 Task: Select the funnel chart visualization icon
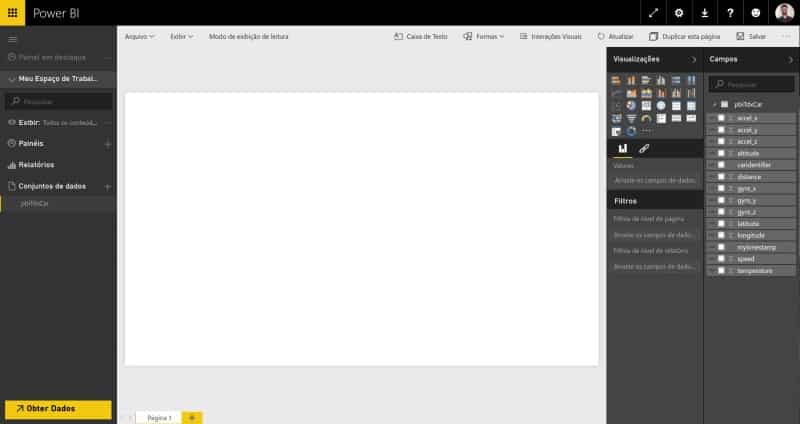click(x=632, y=119)
